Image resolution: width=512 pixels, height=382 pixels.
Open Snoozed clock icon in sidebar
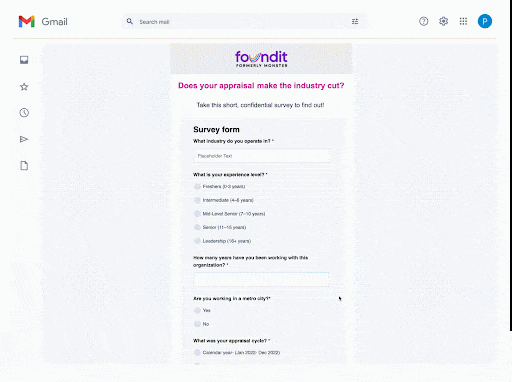[24, 113]
